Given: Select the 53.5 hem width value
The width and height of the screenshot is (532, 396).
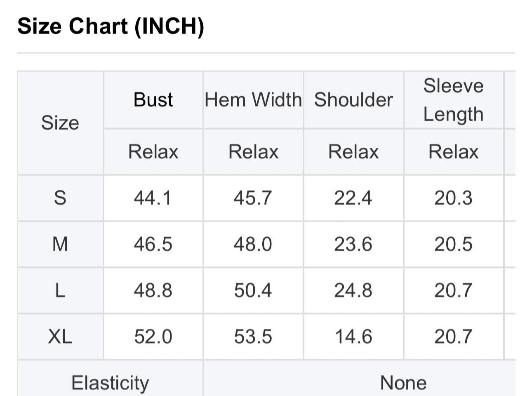Looking at the screenshot, I should click(253, 337).
